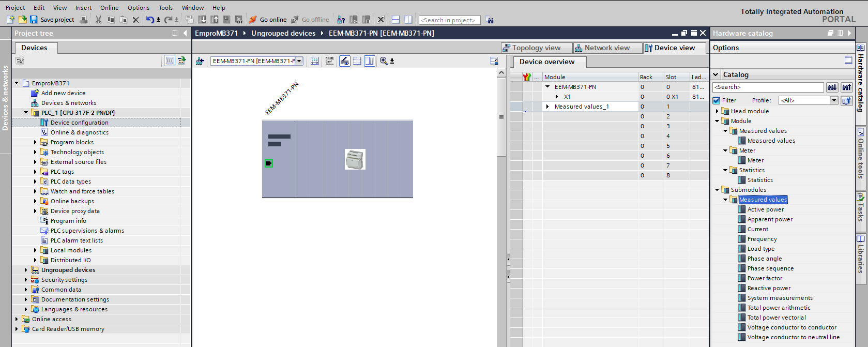Expand the Online access tree node
868x347 pixels.
[17, 319]
